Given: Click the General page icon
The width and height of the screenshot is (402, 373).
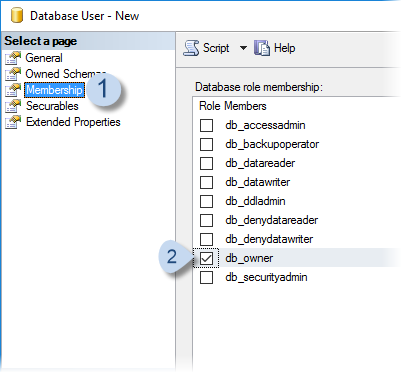Looking at the screenshot, I should pyautogui.click(x=13, y=58).
